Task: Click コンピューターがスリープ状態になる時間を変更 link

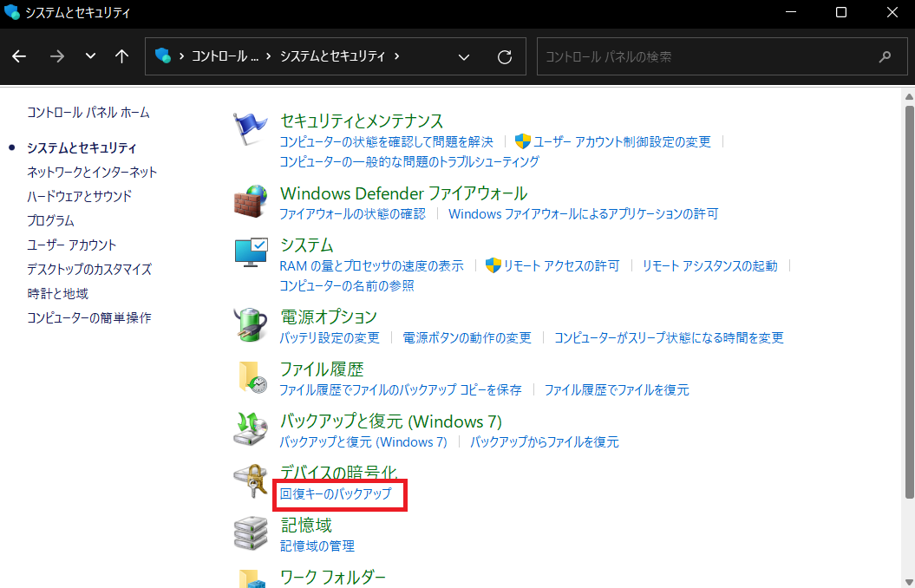Action: pyautogui.click(x=669, y=337)
